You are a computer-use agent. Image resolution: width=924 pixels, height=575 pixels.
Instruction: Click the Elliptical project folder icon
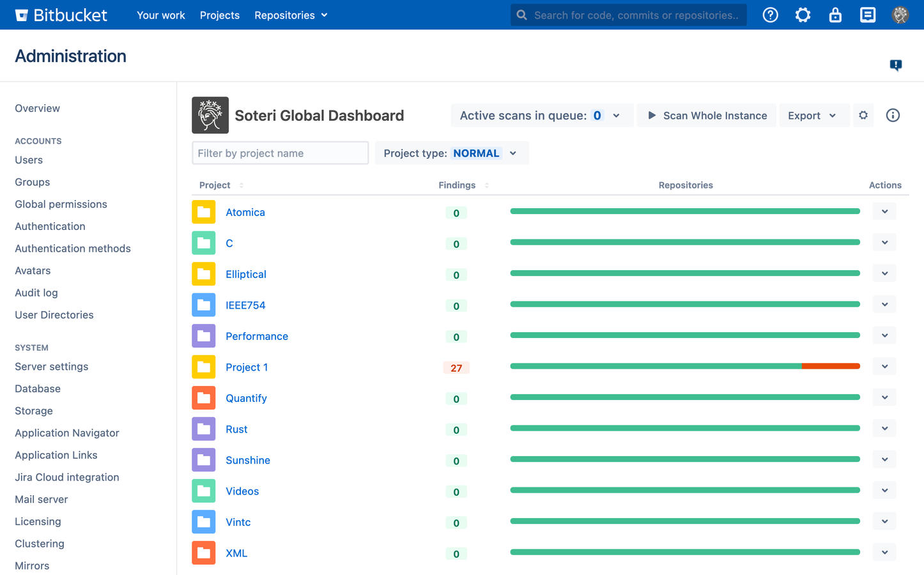pyautogui.click(x=204, y=274)
